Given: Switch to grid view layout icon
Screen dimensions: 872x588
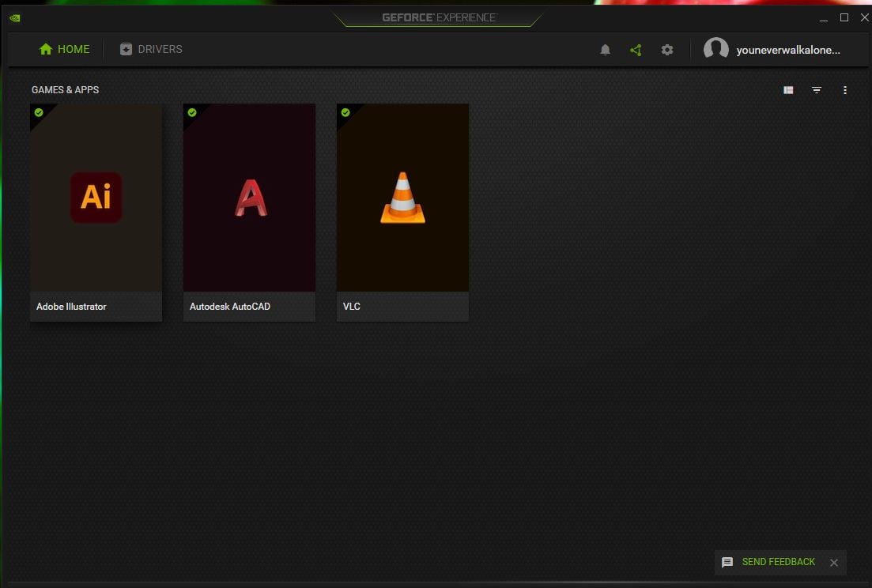Looking at the screenshot, I should (788, 90).
